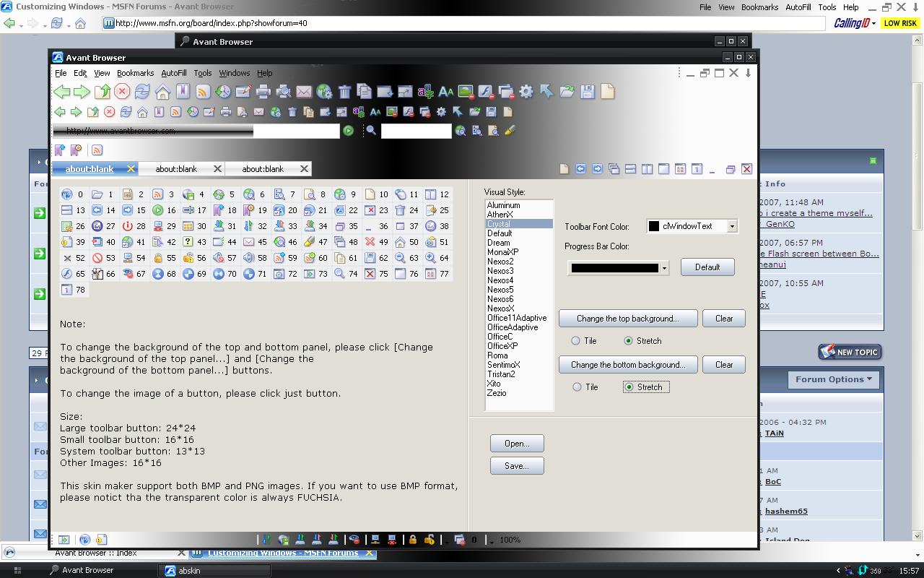Click the orange RSS icon below address bar
The width and height of the screenshot is (924, 578).
point(97,150)
